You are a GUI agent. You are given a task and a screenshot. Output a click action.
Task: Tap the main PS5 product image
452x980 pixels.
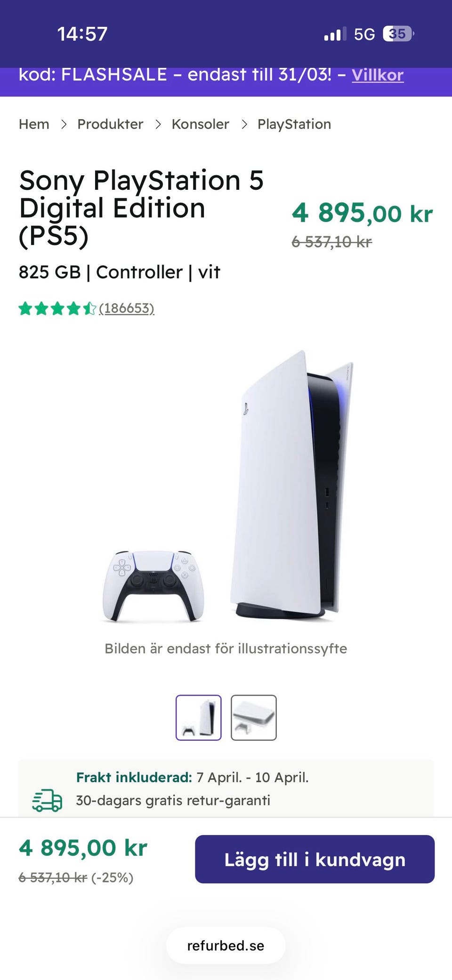pos(226,485)
